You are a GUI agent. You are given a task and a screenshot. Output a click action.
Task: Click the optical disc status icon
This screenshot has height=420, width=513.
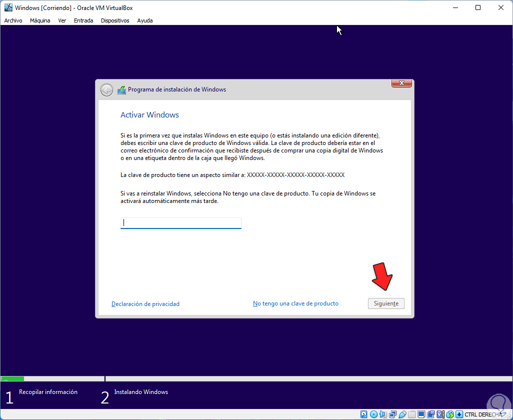(x=373, y=414)
